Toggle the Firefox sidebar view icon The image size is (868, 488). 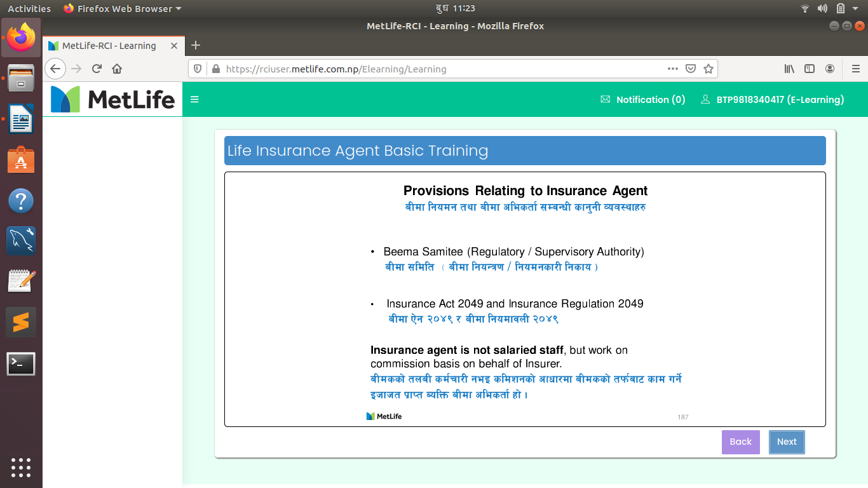(810, 69)
